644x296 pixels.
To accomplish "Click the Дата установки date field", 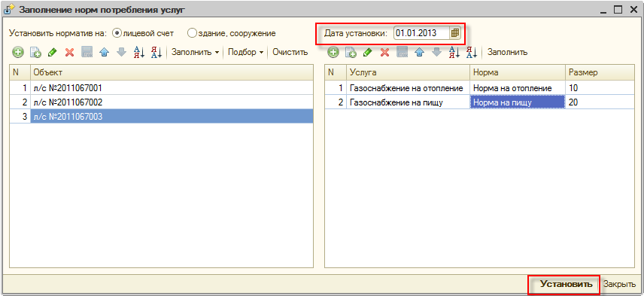I will pyautogui.click(x=421, y=33).
